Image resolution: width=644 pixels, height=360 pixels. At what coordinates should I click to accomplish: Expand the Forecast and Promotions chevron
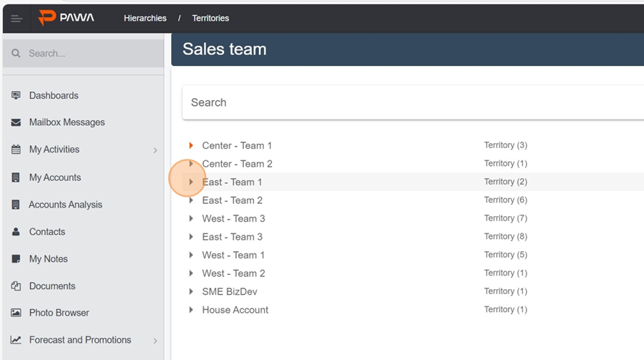[155, 341]
